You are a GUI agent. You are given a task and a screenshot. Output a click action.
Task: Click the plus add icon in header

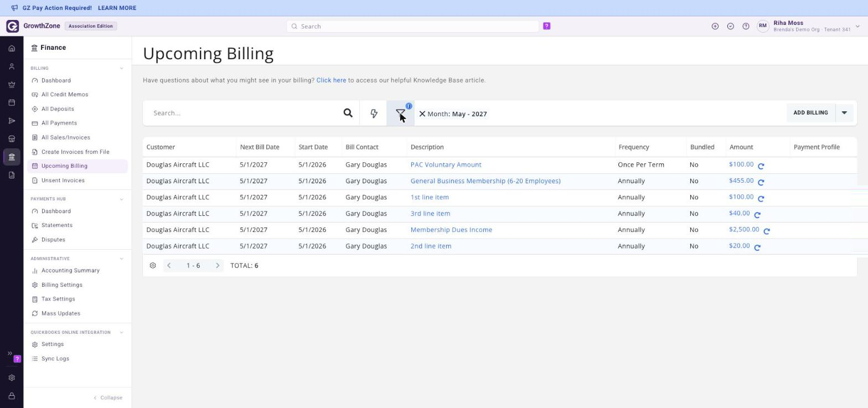coord(715,26)
